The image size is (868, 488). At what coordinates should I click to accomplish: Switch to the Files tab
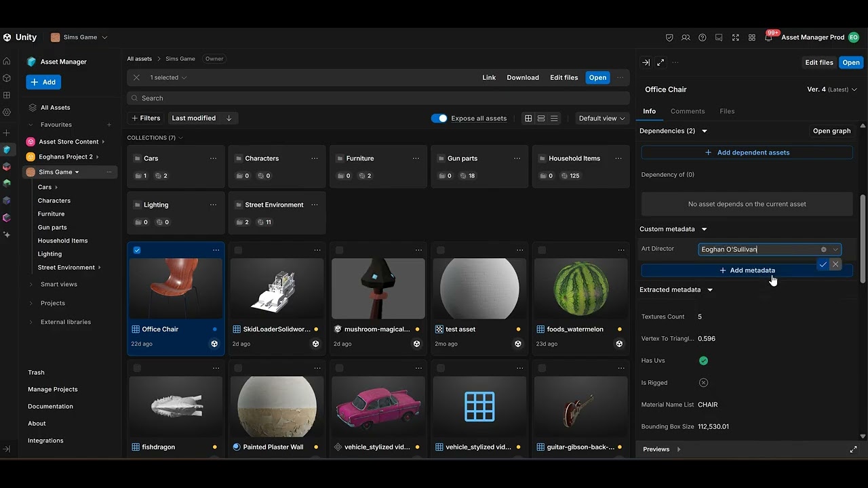click(x=727, y=111)
